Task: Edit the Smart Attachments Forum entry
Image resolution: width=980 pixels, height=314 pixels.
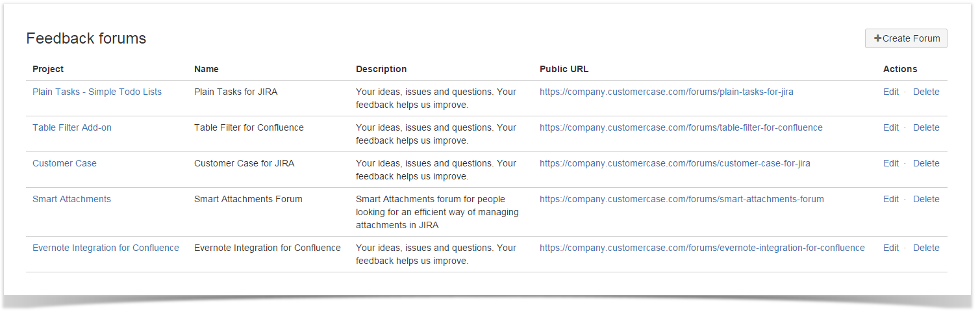Action: (891, 199)
